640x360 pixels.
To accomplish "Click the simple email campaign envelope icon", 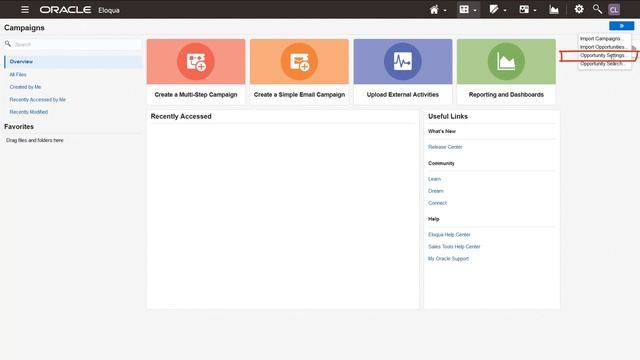I will click(299, 62).
